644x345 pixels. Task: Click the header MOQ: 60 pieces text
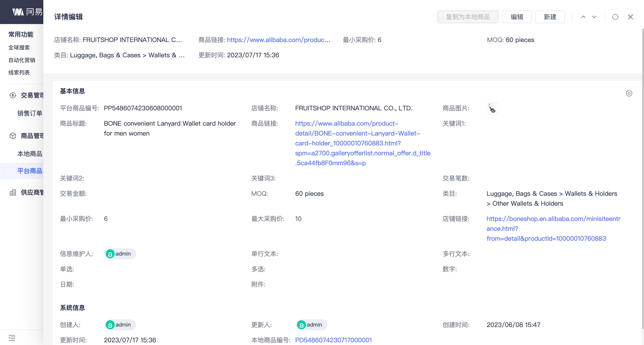510,40
